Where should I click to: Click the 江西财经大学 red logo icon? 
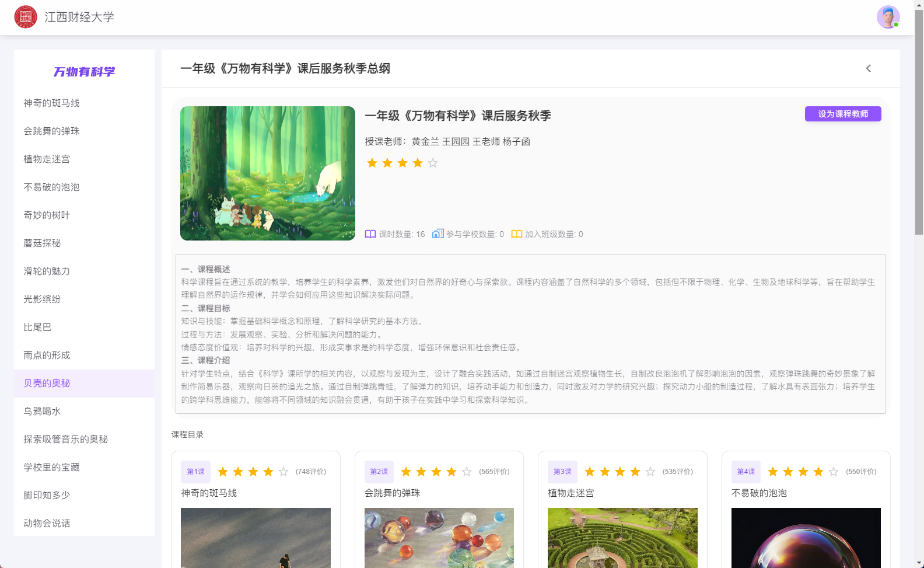26,17
